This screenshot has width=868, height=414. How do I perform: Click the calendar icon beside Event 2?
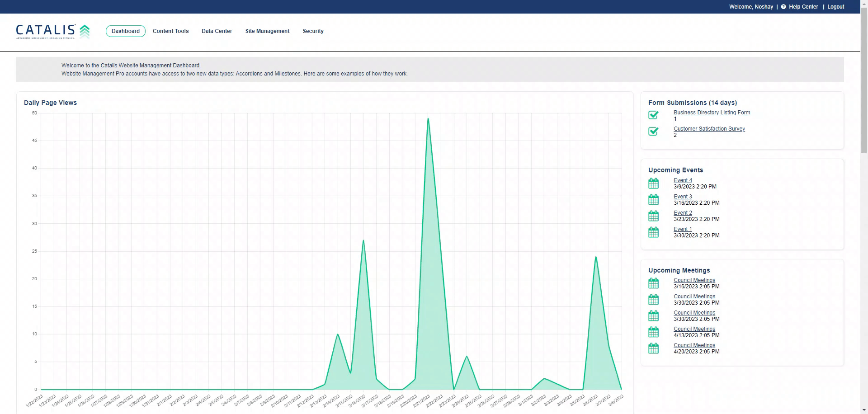coord(653,216)
